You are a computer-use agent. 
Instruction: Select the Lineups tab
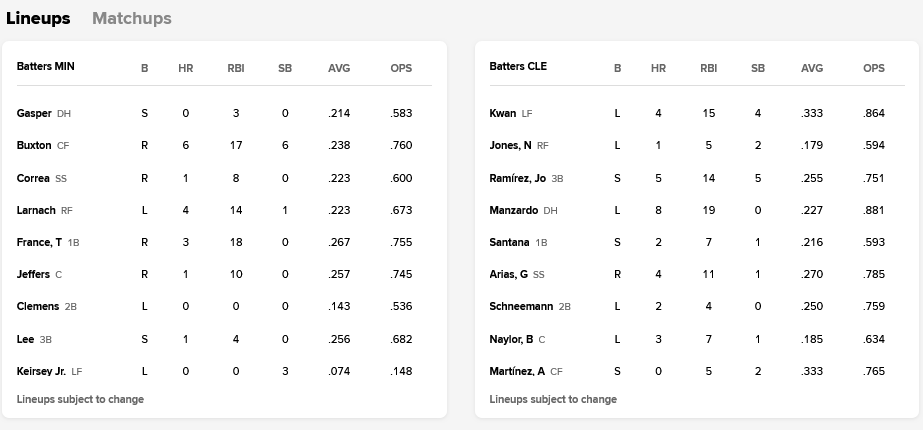pos(38,18)
